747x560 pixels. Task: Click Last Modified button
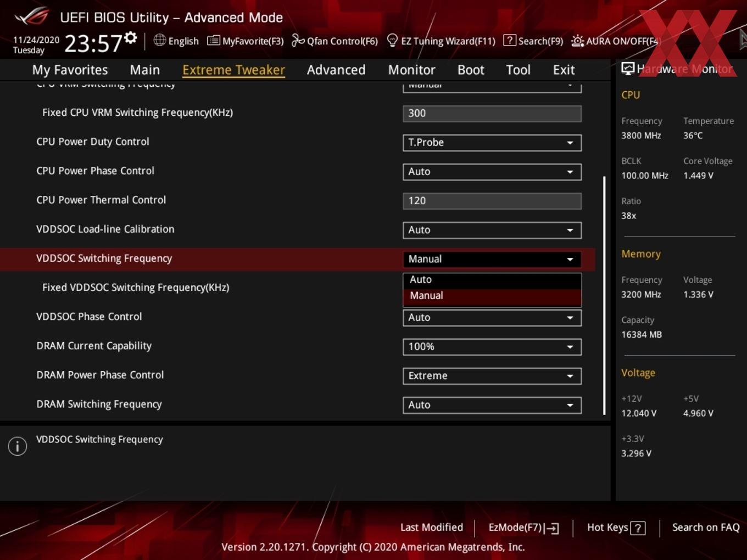coord(431,527)
